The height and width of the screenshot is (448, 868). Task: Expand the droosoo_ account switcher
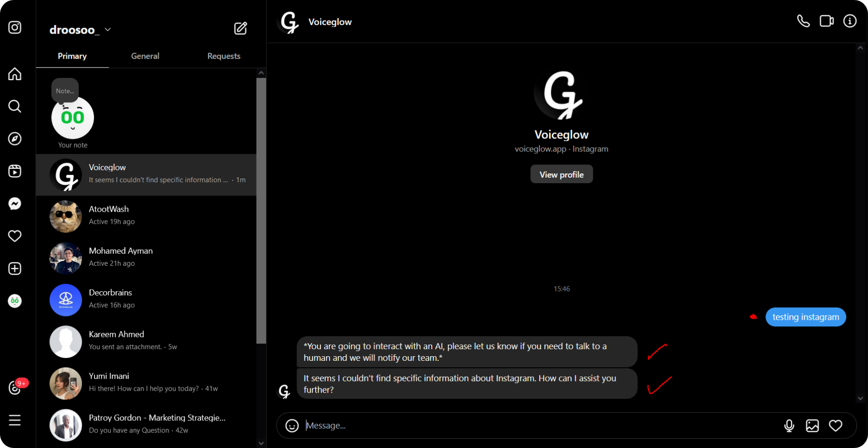(80, 30)
